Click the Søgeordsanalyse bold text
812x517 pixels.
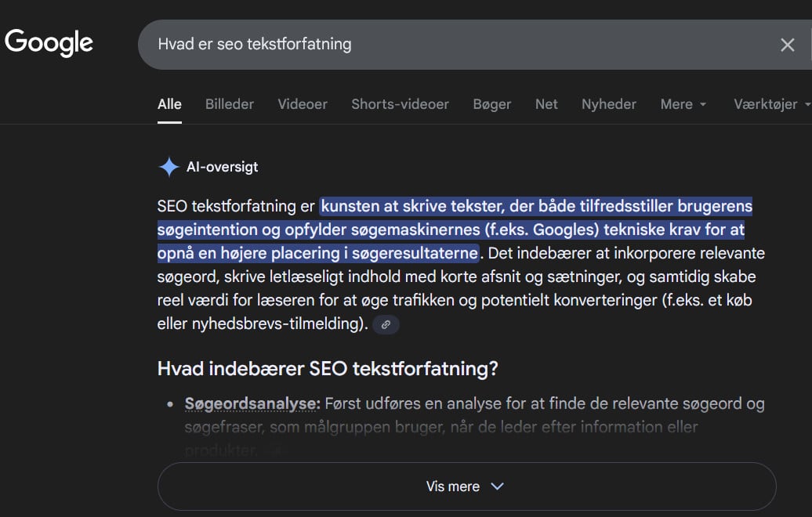coord(249,403)
